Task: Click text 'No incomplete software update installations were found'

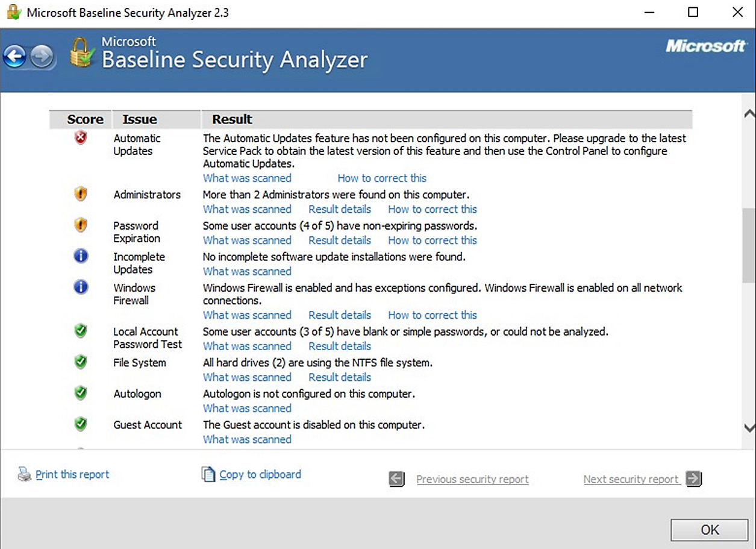Action: point(334,257)
